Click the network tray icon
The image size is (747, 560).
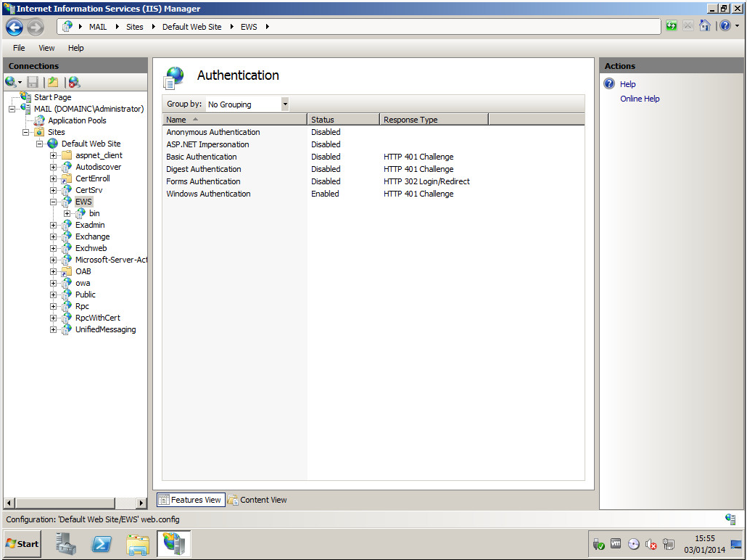[669, 544]
